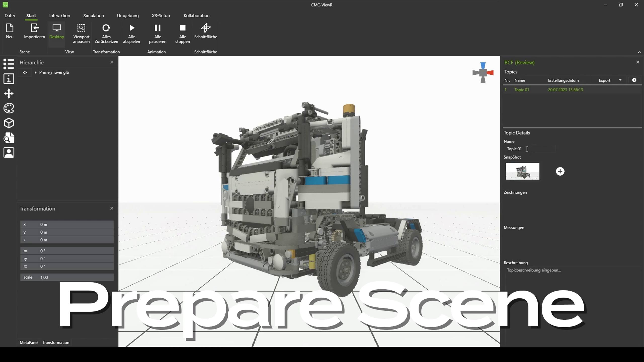Collapse the ribbon with the chevron
The width and height of the screenshot is (644, 362).
pos(639,52)
